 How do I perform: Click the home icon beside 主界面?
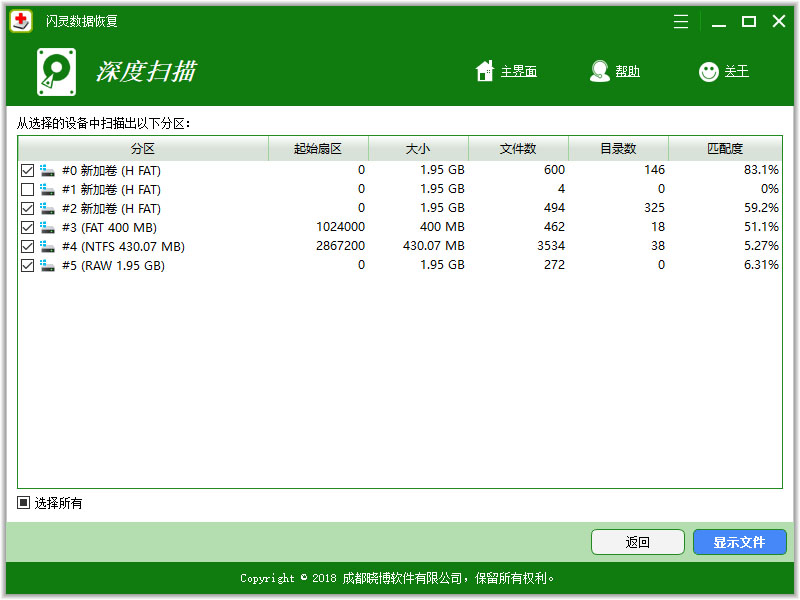(x=485, y=71)
